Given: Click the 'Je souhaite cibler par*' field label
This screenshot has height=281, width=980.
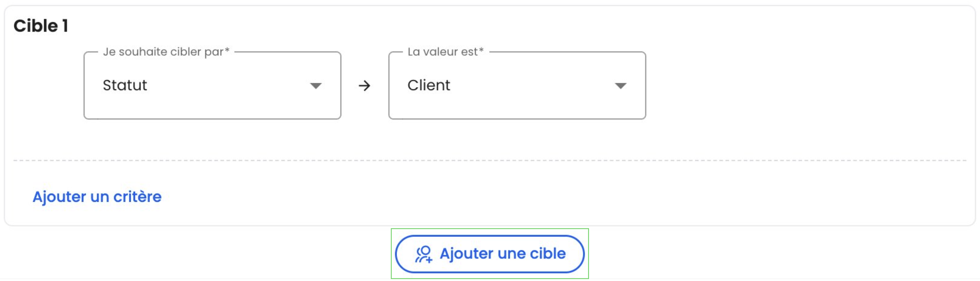Looking at the screenshot, I should (166, 52).
